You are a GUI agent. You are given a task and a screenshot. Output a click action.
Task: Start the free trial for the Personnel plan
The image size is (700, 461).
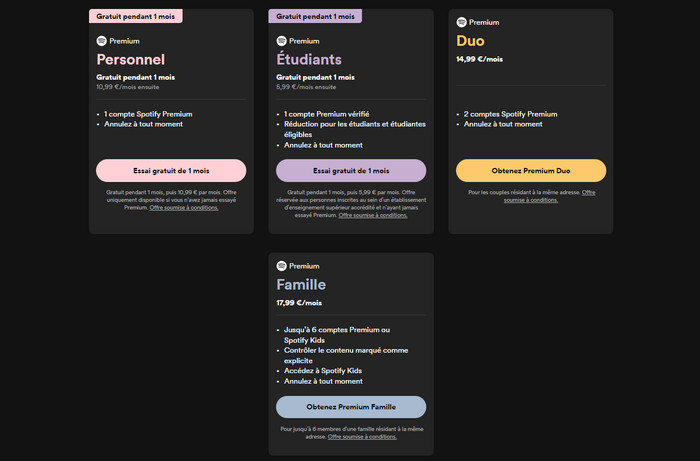point(171,170)
